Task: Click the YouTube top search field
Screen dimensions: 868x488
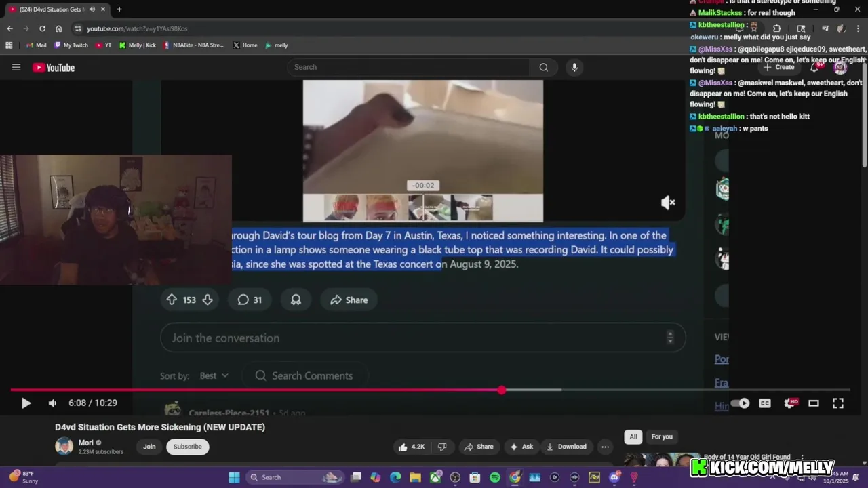Action: (x=409, y=67)
